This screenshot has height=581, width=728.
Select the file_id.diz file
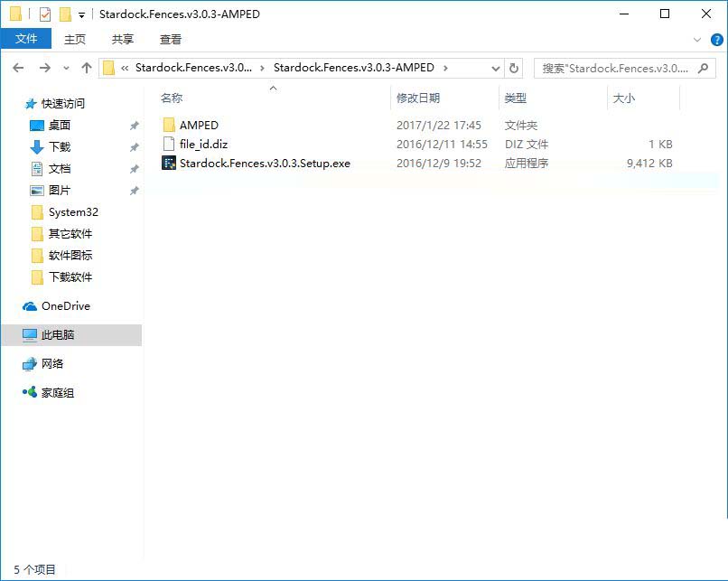(x=203, y=145)
